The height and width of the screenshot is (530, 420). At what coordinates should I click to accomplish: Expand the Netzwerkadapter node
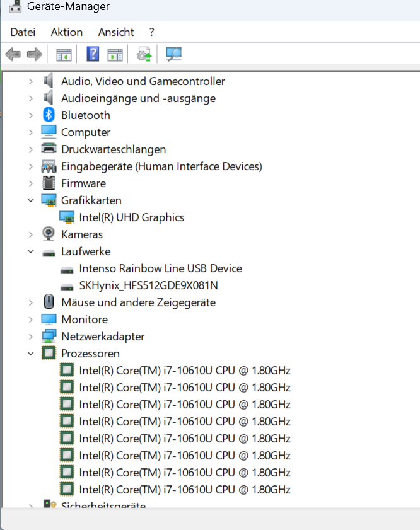tap(31, 337)
